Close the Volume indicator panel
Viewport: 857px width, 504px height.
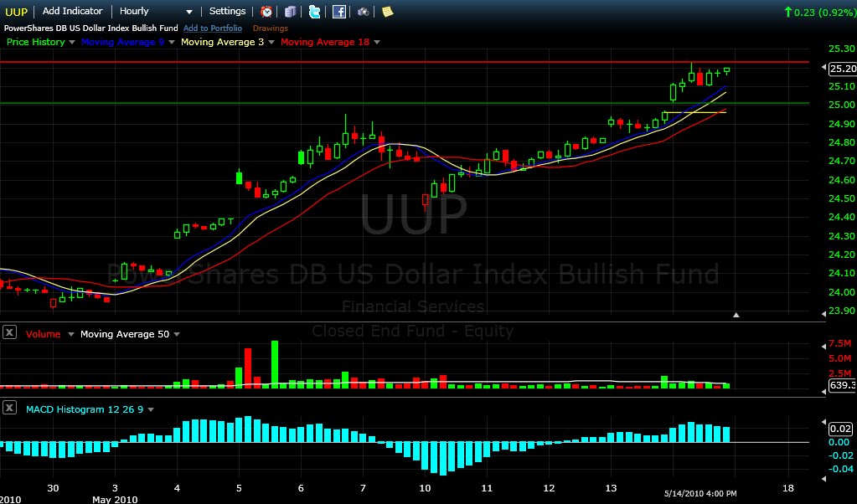point(9,332)
